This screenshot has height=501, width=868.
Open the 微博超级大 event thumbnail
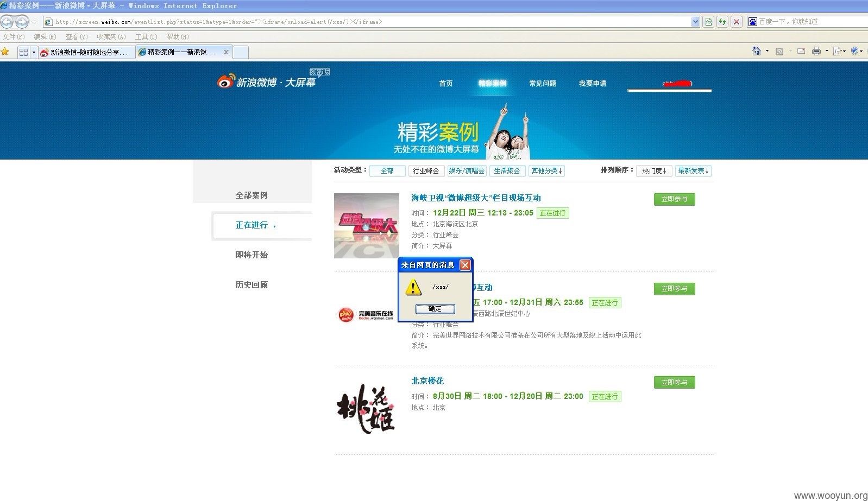point(367,226)
